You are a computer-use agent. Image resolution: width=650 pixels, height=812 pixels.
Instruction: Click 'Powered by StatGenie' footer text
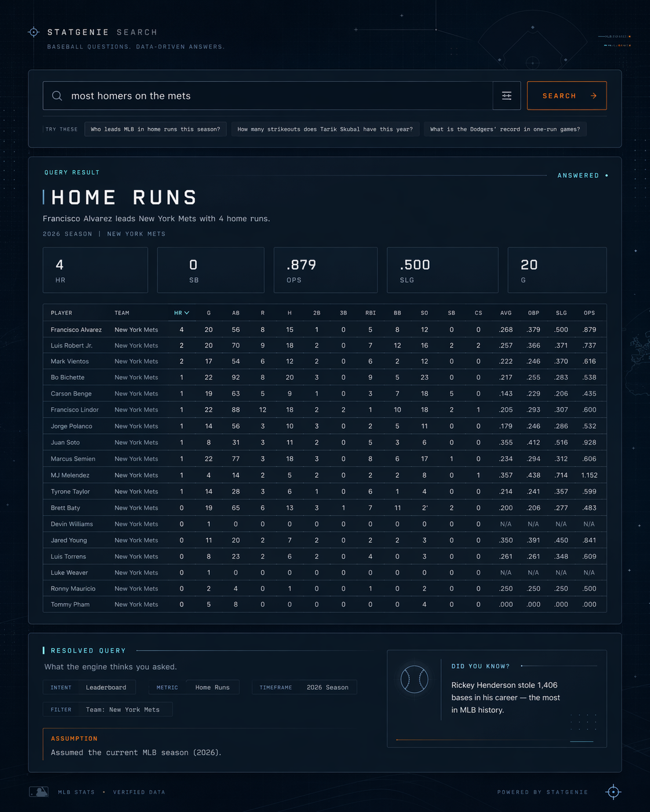pyautogui.click(x=542, y=792)
